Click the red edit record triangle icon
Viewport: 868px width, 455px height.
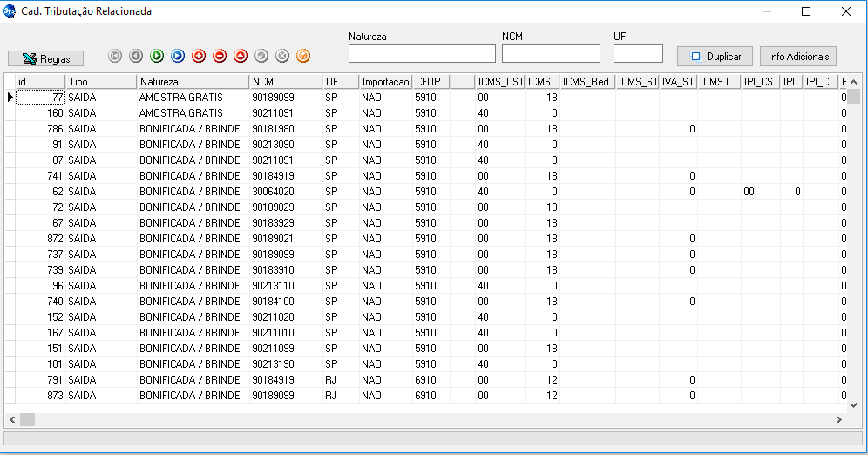coord(241,56)
